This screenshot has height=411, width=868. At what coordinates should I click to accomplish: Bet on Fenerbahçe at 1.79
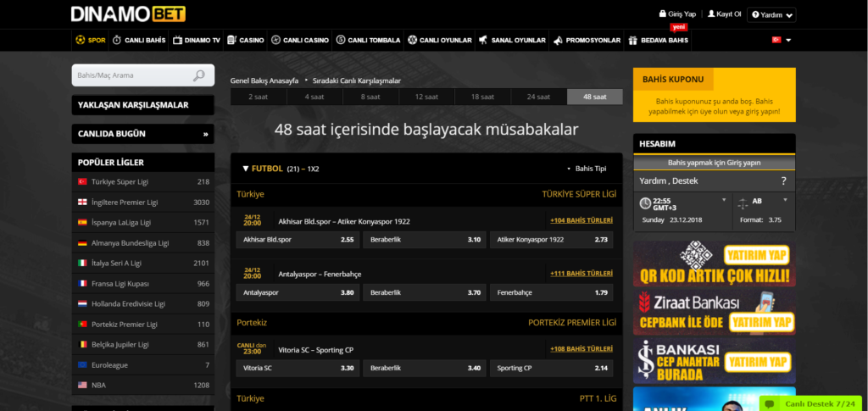click(x=551, y=292)
